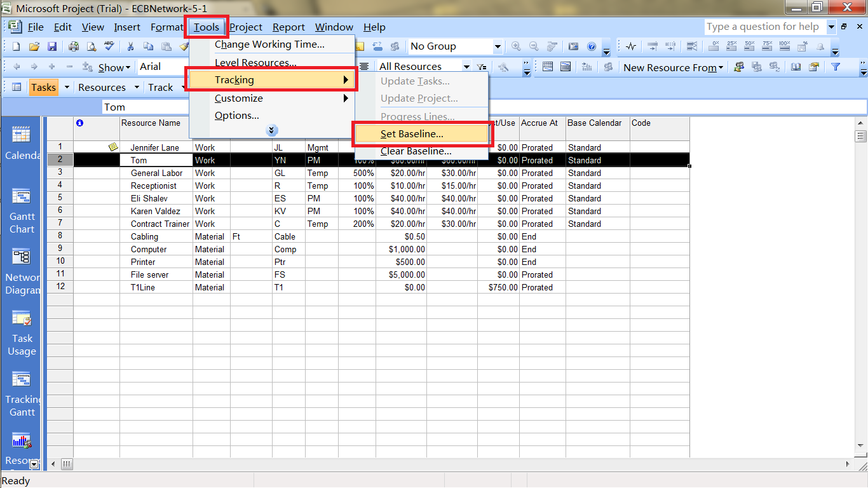Create a new blank project file

[x=17, y=46]
